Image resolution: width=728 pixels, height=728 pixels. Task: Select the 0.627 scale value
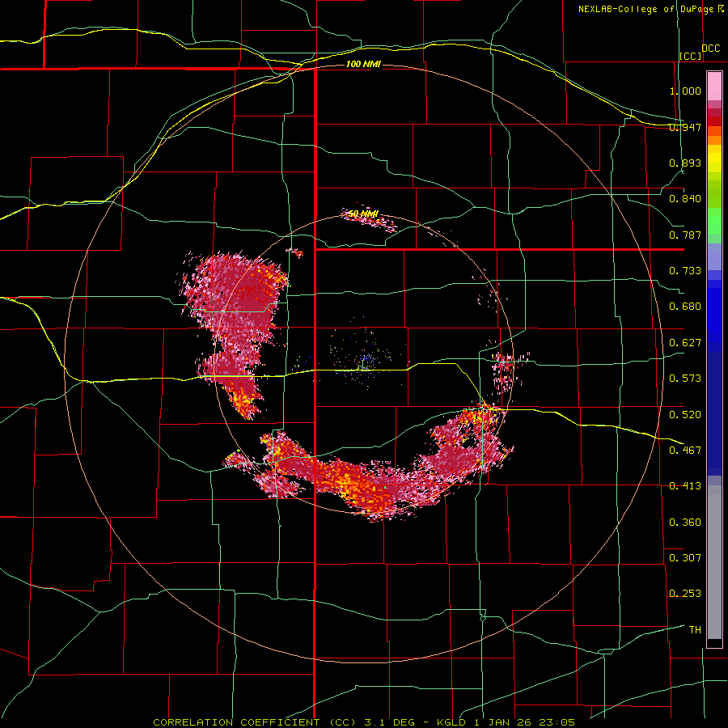(x=685, y=343)
